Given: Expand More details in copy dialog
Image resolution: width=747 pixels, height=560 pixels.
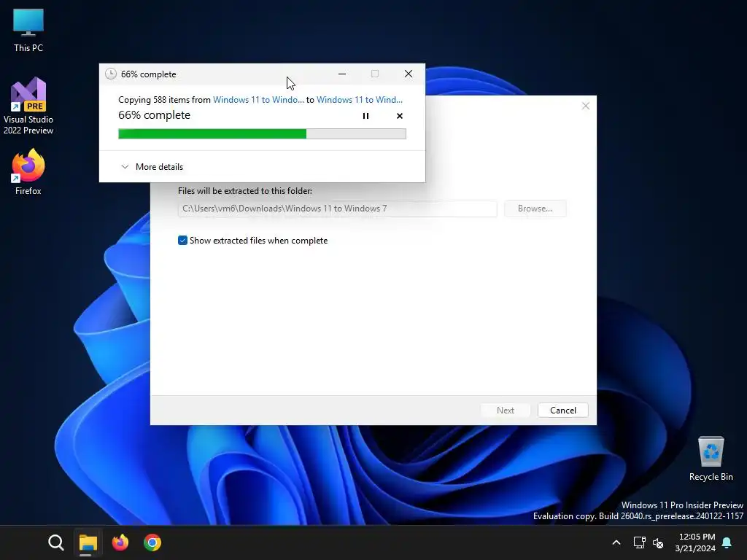Looking at the screenshot, I should pos(152,167).
